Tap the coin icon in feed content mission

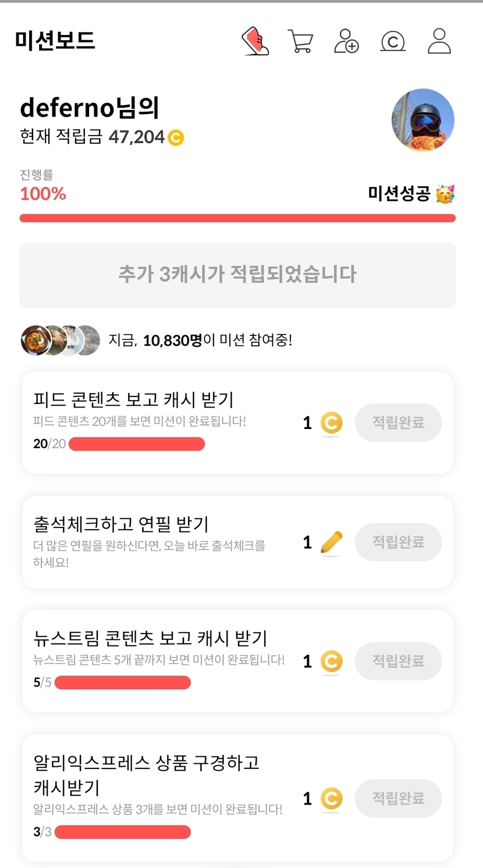331,423
